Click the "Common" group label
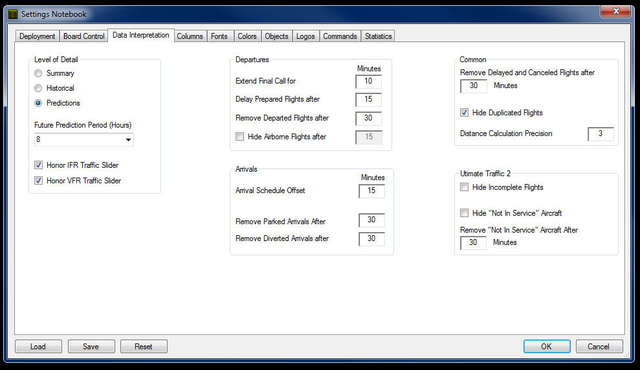 pos(473,60)
